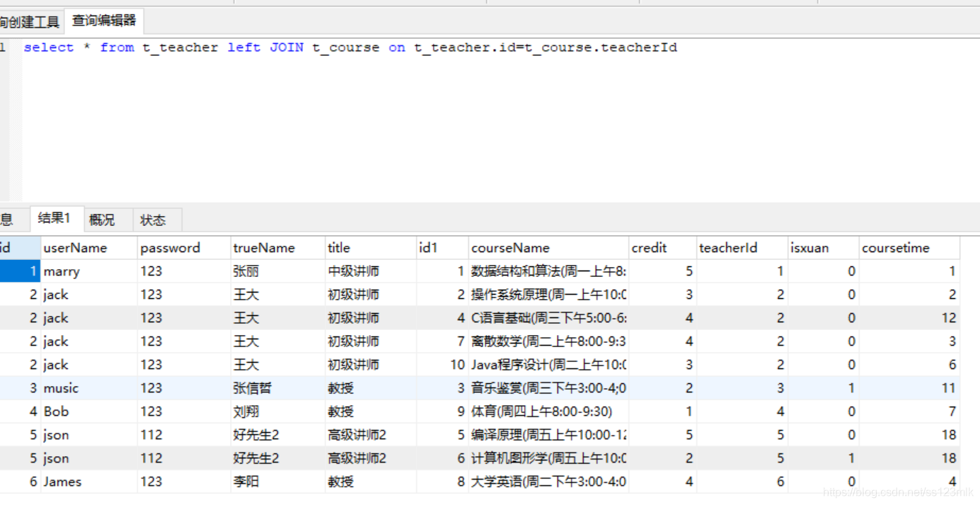Click the isxuan column header
The image size is (980, 505).
coord(824,248)
